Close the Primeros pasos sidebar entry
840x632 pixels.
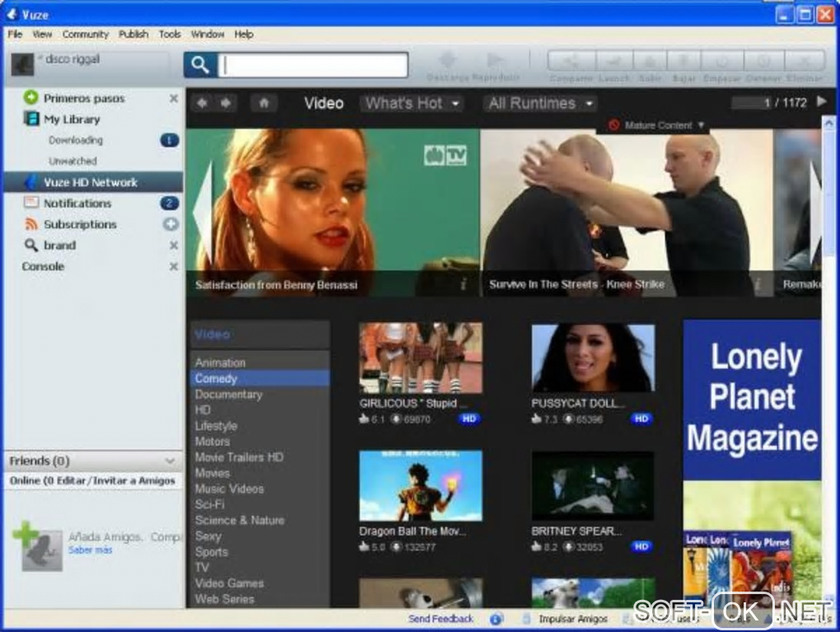tap(174, 99)
